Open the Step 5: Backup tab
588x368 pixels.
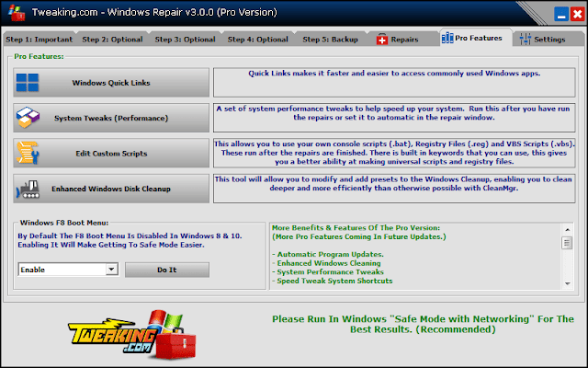click(x=331, y=40)
